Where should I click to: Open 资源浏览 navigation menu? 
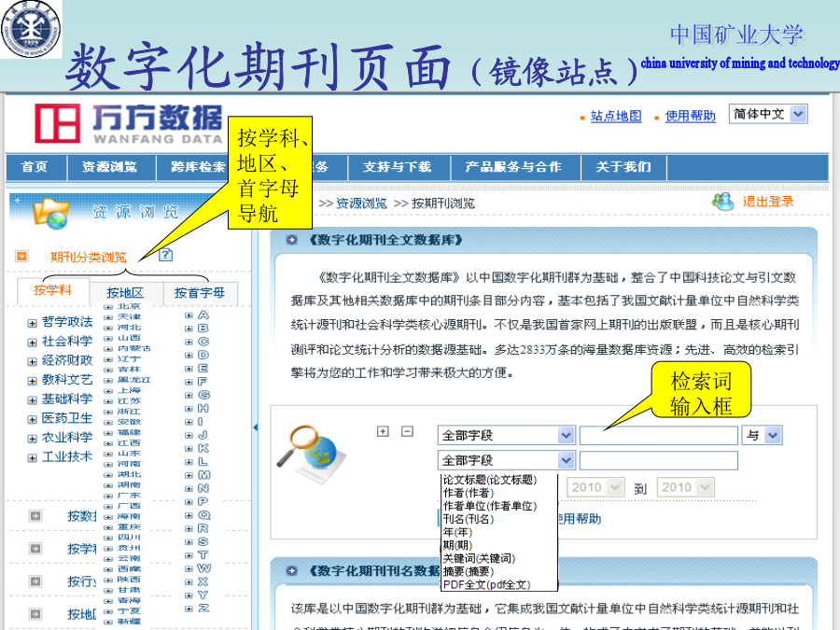pos(110,167)
